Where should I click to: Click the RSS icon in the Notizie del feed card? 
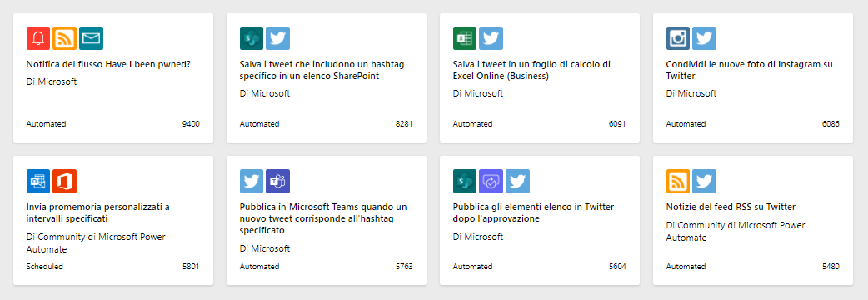point(678,181)
